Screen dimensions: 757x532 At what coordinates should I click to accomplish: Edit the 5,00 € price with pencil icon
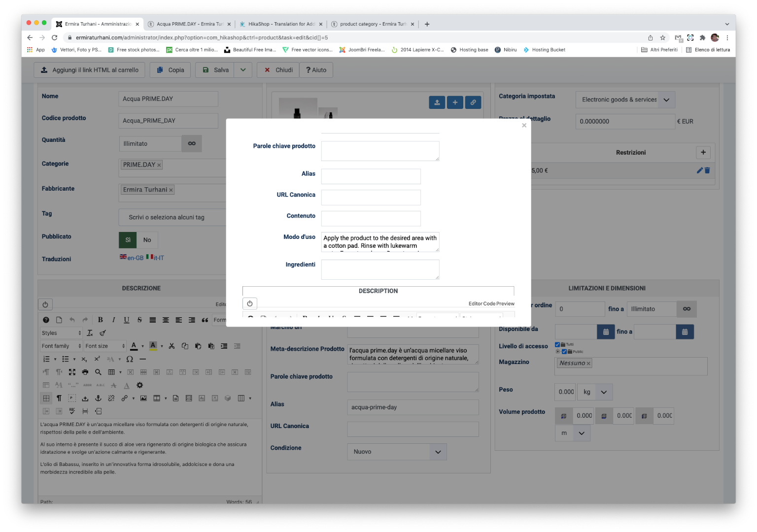coord(699,170)
